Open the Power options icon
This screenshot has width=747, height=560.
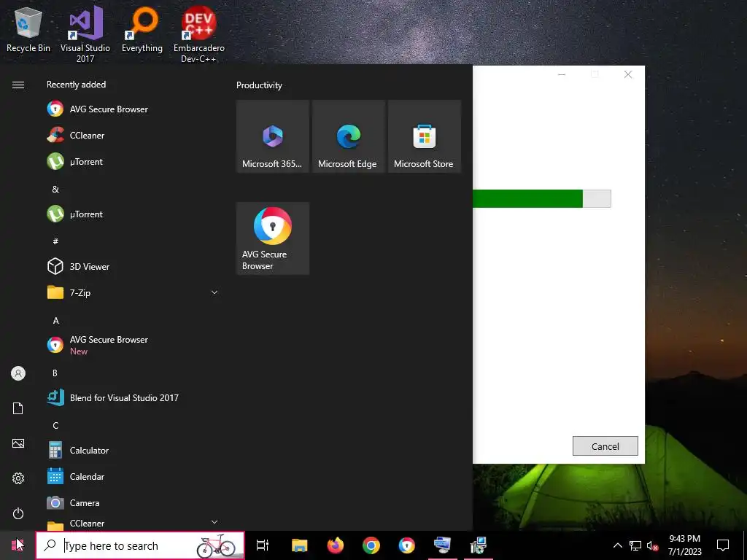(x=18, y=513)
